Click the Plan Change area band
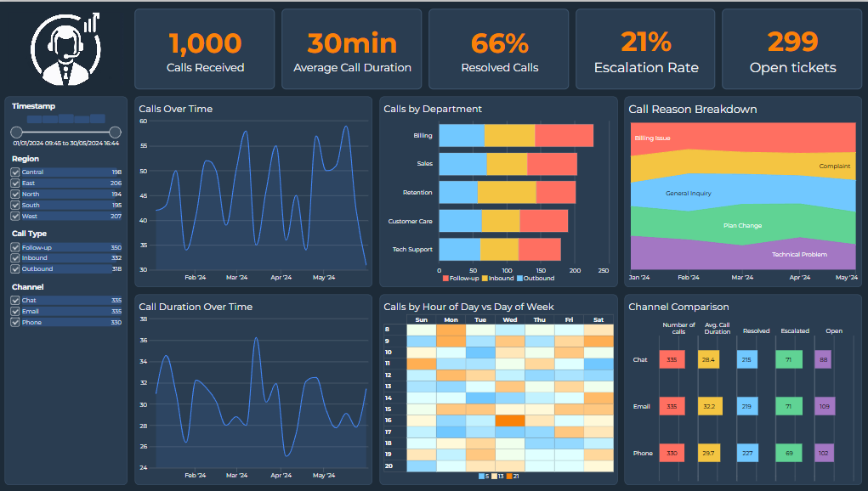The width and height of the screenshot is (868, 491). [743, 224]
